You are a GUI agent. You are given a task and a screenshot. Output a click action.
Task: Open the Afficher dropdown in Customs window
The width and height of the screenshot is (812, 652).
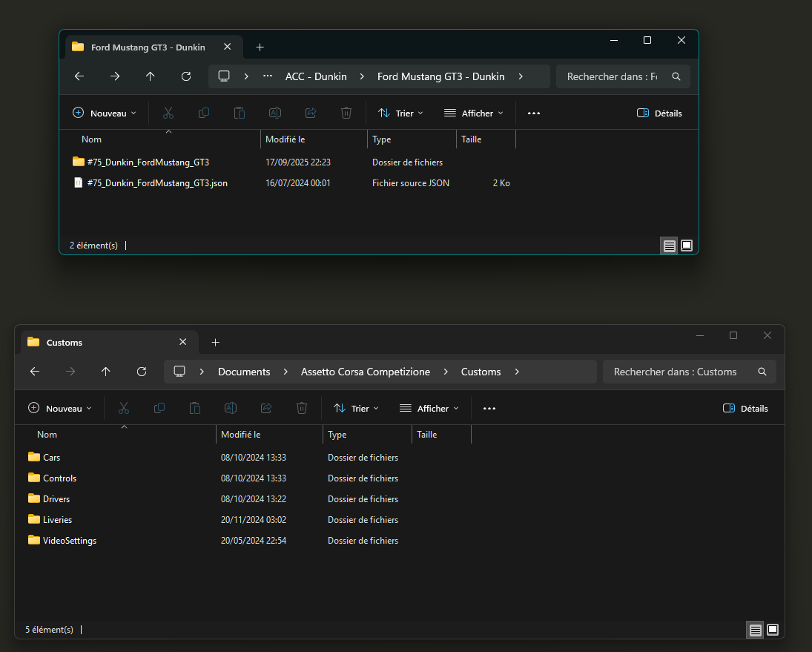(x=429, y=408)
